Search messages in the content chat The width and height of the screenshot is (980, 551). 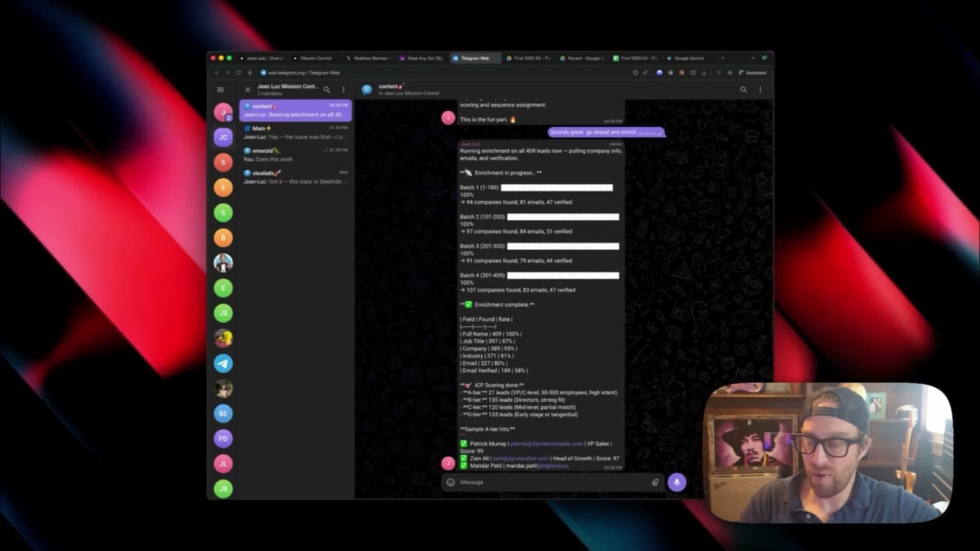coord(744,89)
